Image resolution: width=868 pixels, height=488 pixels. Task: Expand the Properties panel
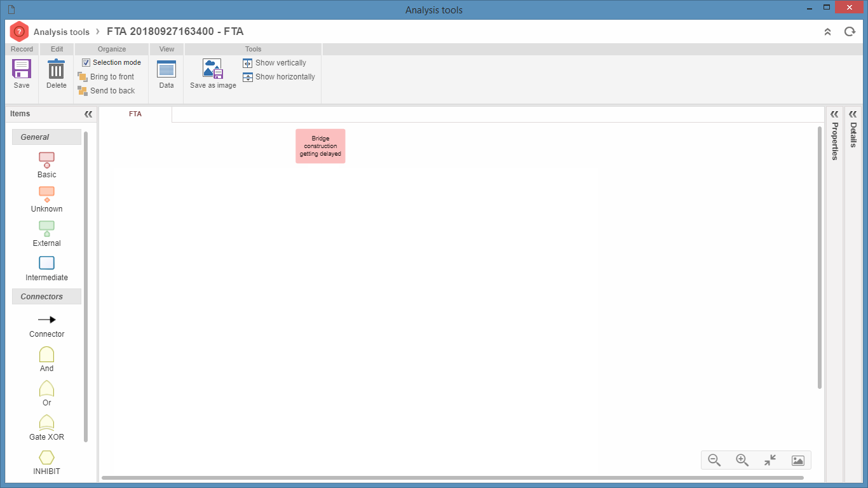834,114
